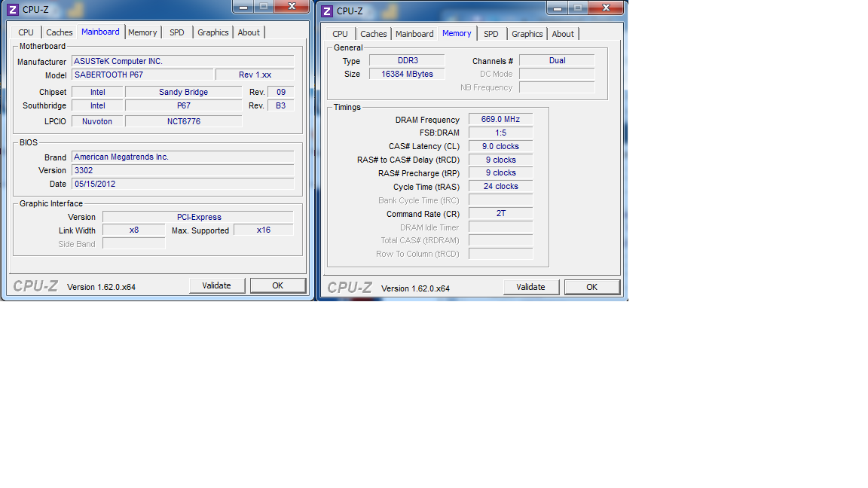Open About tab in left window
868x488 pixels.
[249, 32]
